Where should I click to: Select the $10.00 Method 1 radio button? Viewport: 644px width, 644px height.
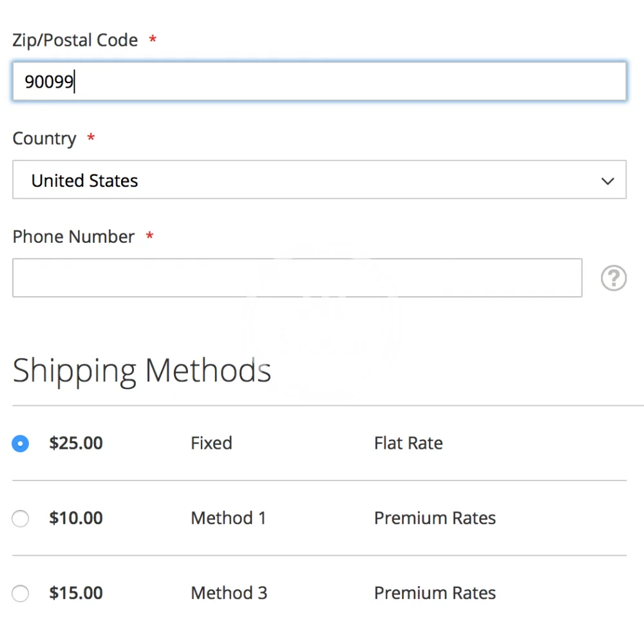point(21,518)
